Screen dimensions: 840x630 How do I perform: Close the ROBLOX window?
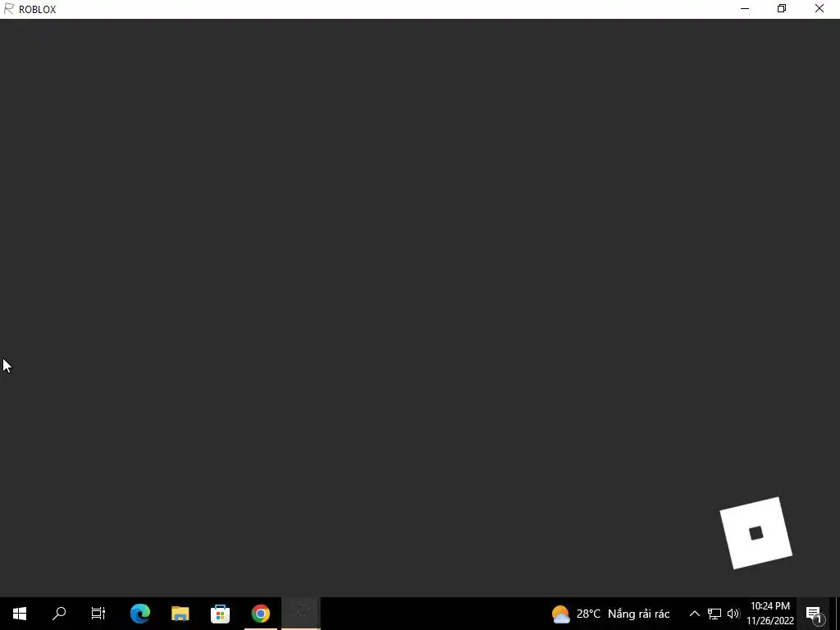[819, 8]
